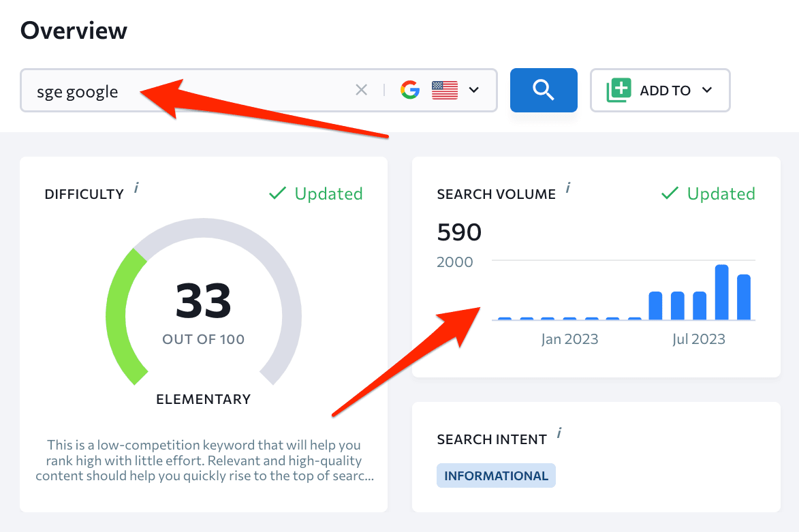799x532 pixels.
Task: Click the search volume value 590
Action: 459,232
